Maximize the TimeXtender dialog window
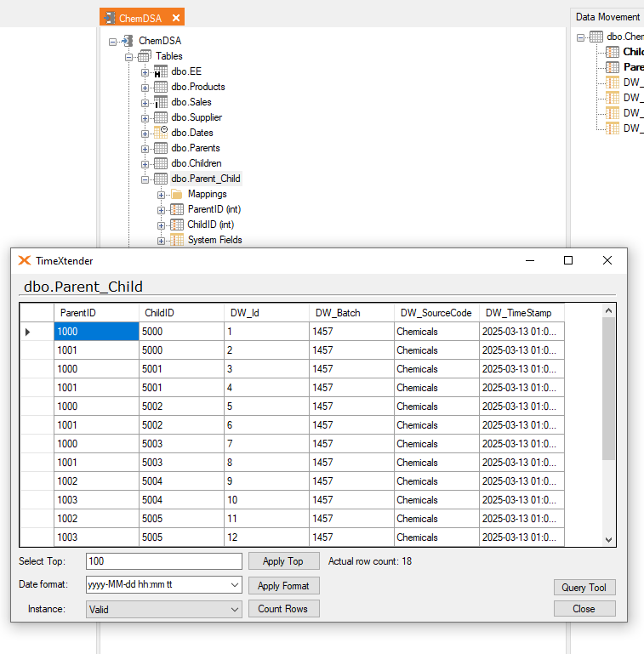Image resolution: width=644 pixels, height=654 pixels. [x=568, y=261]
